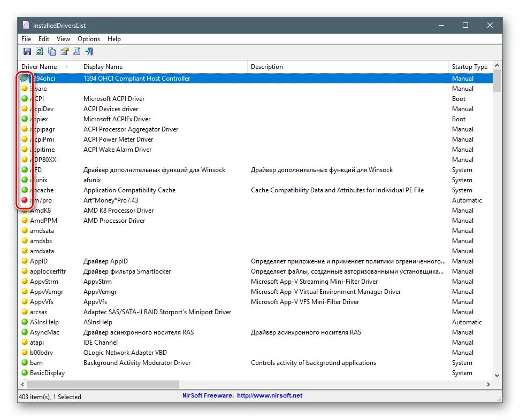Sort by the Startup Type column header

[471, 67]
